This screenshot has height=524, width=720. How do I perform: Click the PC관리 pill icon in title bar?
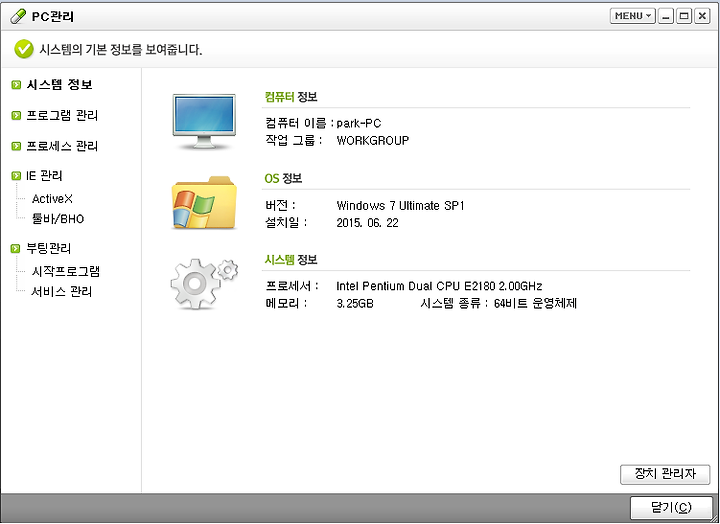[x=18, y=17]
